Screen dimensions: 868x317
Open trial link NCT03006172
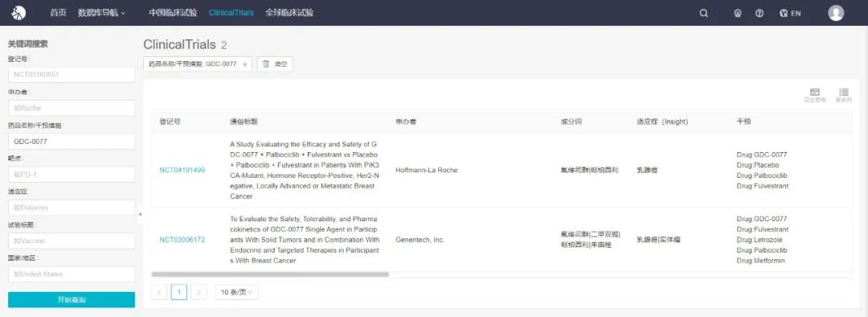[x=182, y=240]
